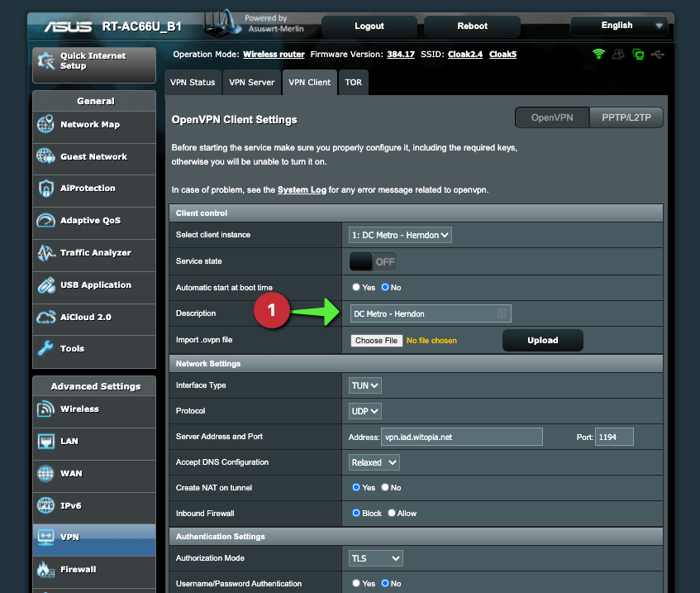Open the System Log link
700x593 pixels.
[x=301, y=189]
